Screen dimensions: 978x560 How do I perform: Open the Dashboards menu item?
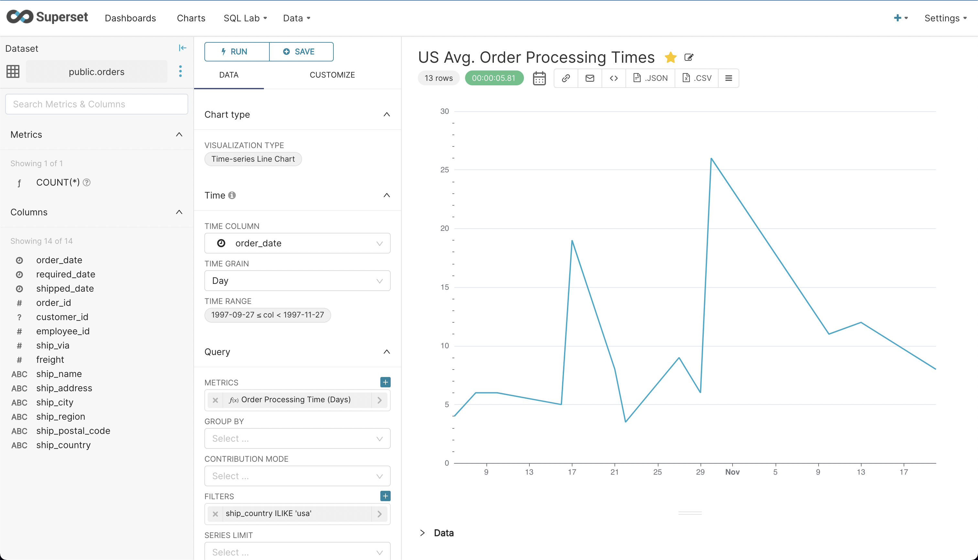click(130, 18)
